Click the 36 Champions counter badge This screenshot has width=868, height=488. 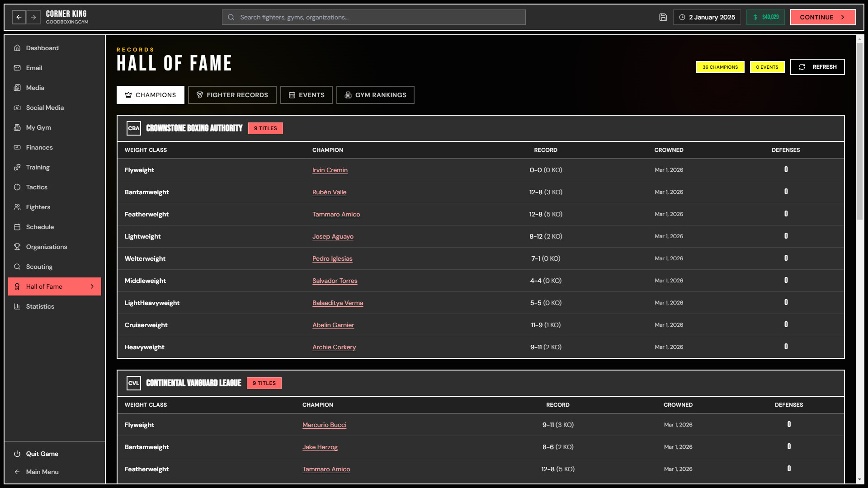click(x=720, y=67)
